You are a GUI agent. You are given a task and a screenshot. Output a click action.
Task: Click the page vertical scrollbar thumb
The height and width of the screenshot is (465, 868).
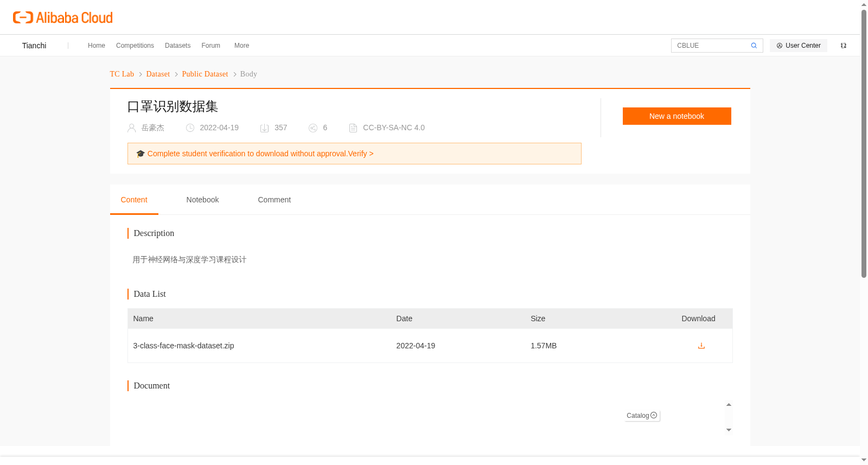864,144
